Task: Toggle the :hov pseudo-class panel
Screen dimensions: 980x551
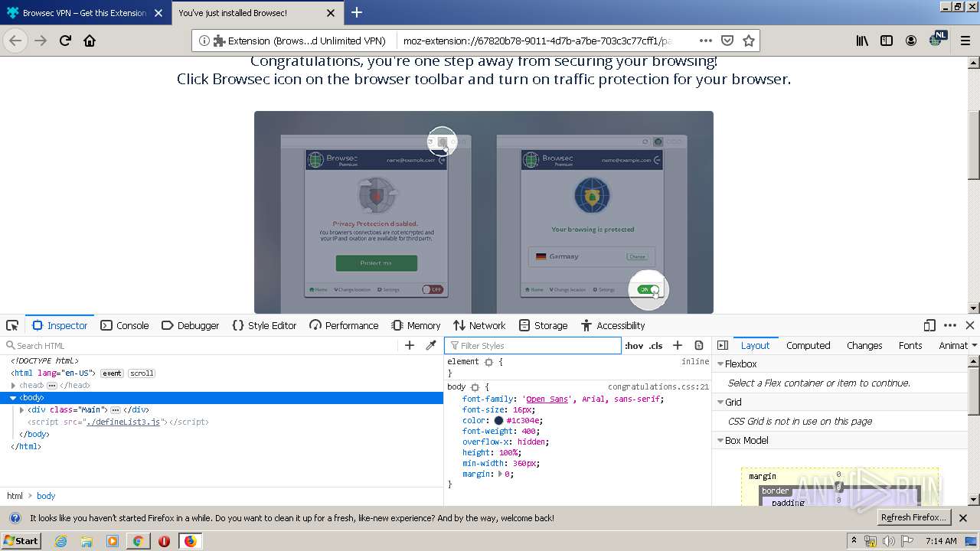Action: [634, 346]
